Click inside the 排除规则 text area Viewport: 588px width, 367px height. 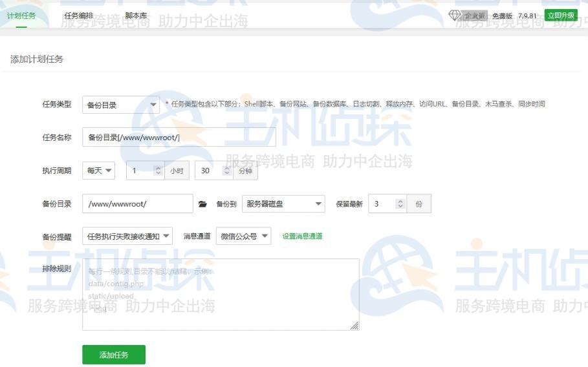point(221,295)
